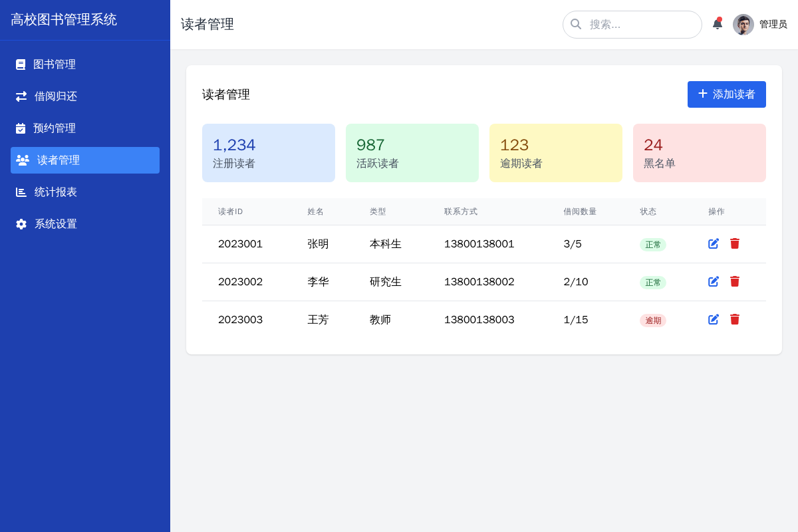Click the admin avatar photo

click(x=743, y=24)
